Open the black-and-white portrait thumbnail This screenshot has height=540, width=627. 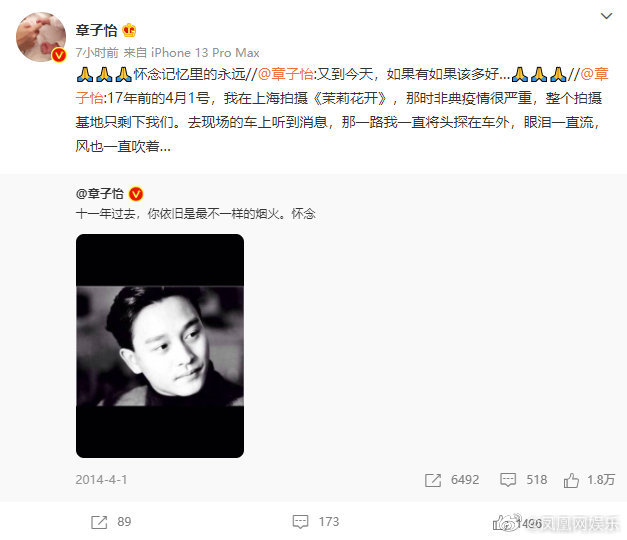[160, 346]
